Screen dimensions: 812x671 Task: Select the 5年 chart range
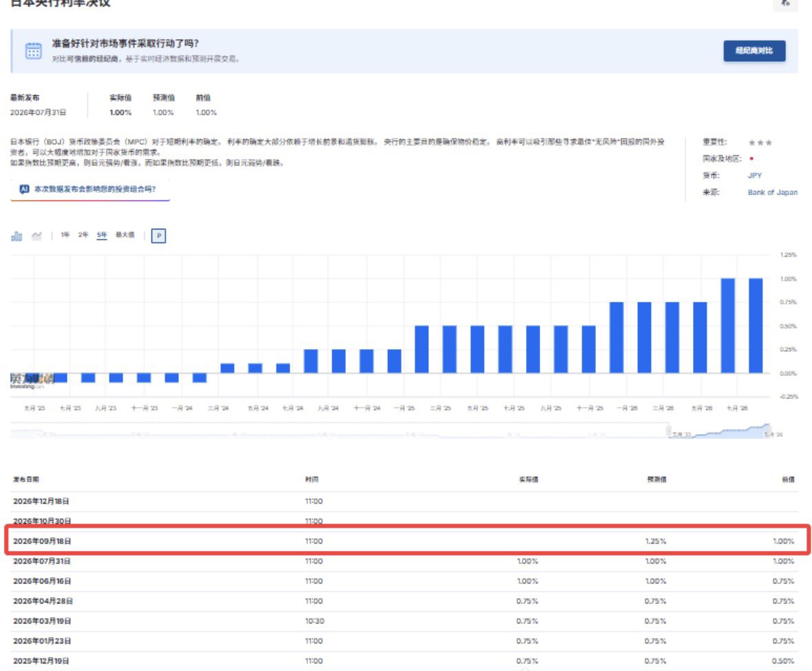click(x=101, y=235)
